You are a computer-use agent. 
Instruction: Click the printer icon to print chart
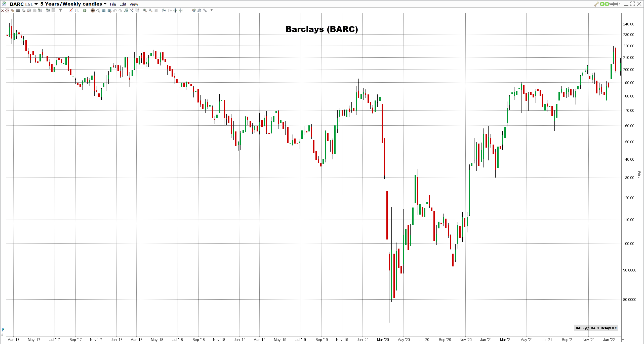click(23, 11)
